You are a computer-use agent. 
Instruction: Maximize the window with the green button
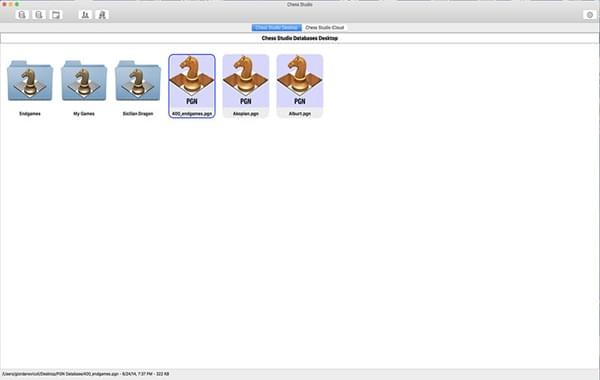[x=17, y=4]
